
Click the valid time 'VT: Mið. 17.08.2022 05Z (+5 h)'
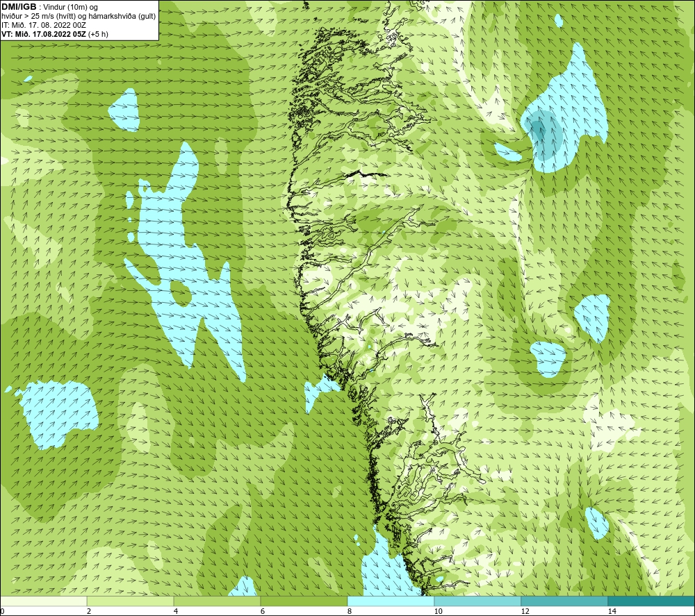coord(54,34)
